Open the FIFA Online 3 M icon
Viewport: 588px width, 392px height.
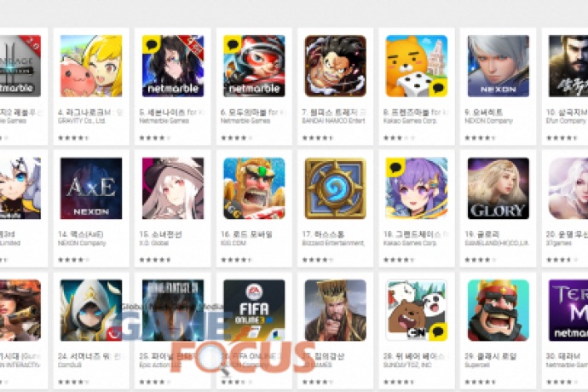(x=254, y=310)
